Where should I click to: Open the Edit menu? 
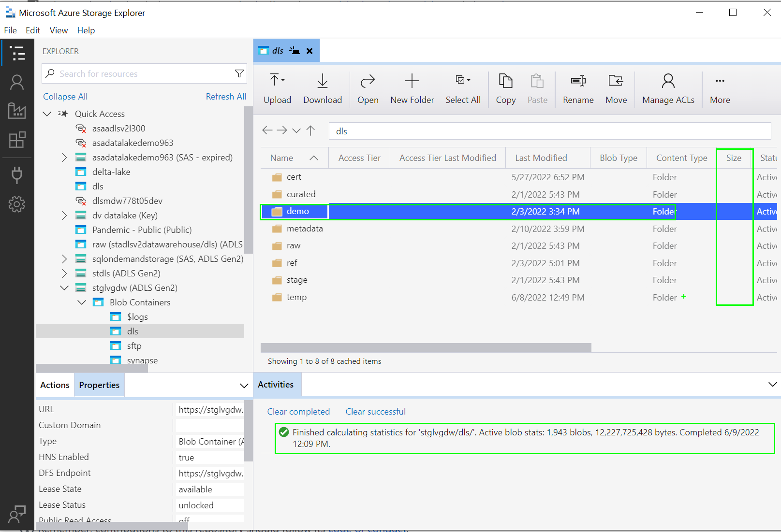click(x=33, y=30)
